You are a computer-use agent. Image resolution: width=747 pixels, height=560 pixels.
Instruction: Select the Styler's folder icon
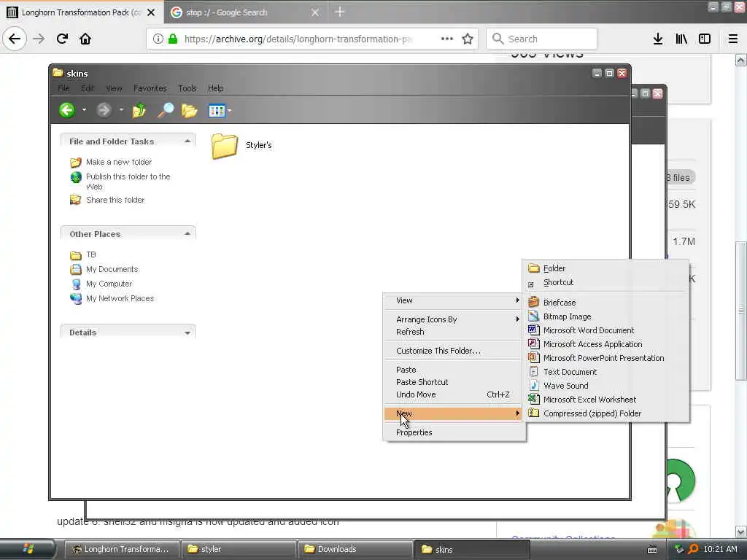click(x=225, y=146)
